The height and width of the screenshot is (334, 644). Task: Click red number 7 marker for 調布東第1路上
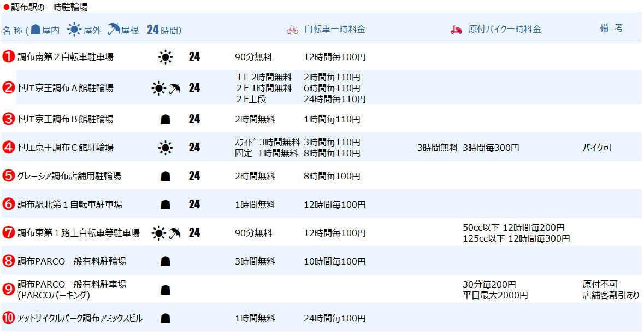(8, 232)
